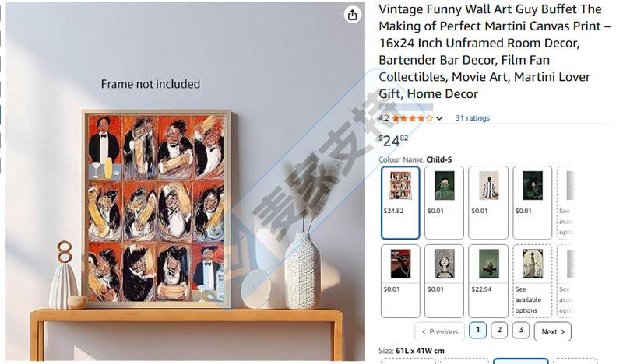Click the dashed 'See available options' swatch
Image resolution: width=623 pixels, height=364 pixels.
[533, 281]
